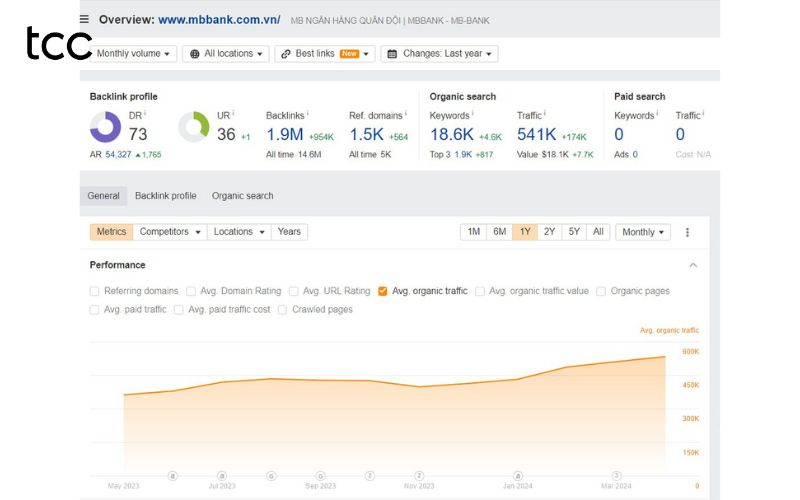Open organic Keywords value 18.6K
800x500 pixels.
click(x=452, y=135)
